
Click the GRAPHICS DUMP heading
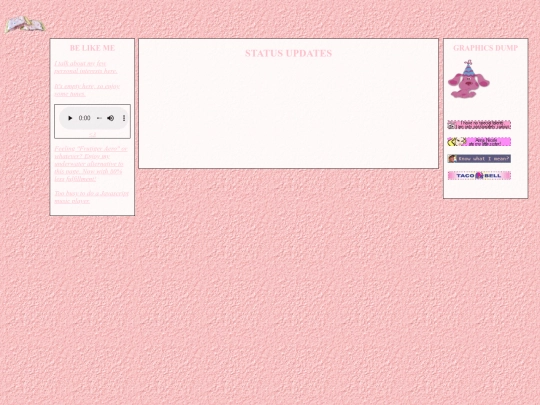coord(485,48)
